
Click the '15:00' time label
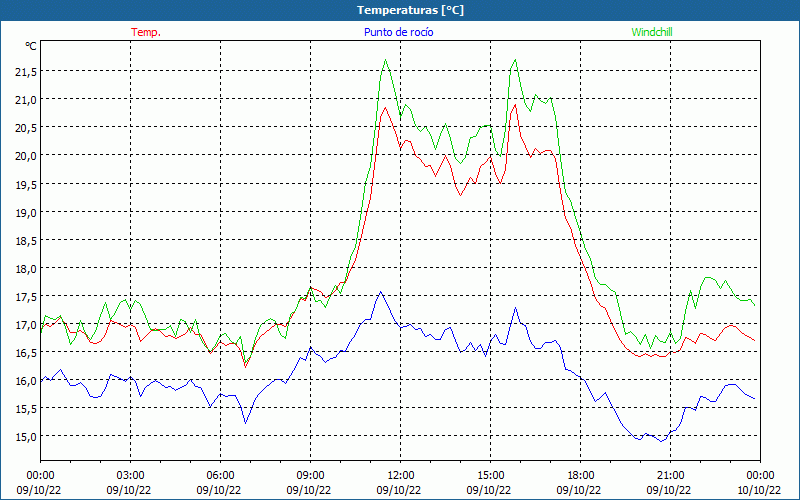[490, 476]
